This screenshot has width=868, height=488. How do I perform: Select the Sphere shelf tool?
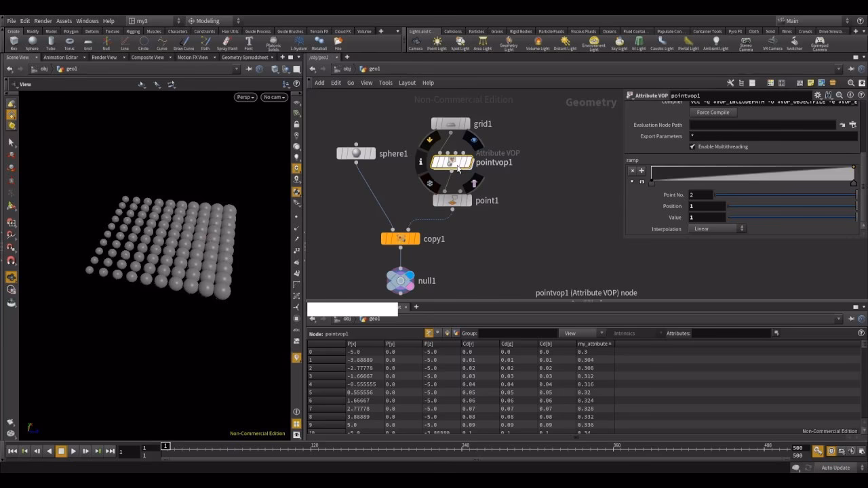[32, 43]
